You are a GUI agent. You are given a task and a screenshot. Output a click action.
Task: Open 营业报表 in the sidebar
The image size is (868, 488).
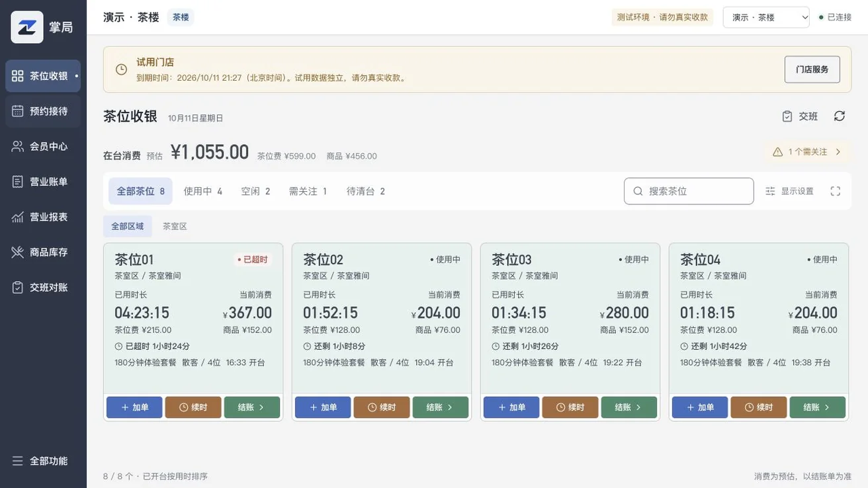(x=43, y=217)
